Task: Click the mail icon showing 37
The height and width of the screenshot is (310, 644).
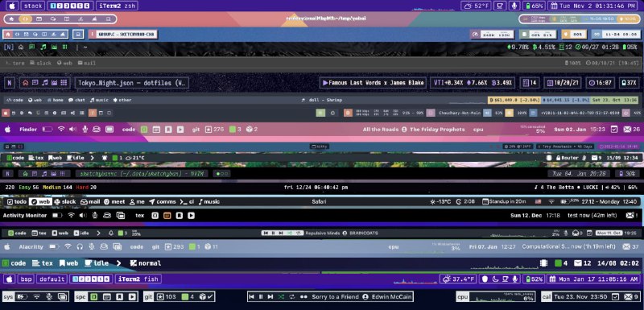Action: pyautogui.click(x=626, y=246)
